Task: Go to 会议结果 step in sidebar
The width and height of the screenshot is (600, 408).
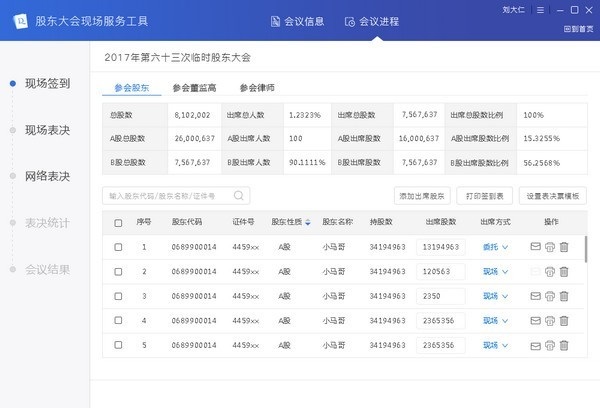Action: click(47, 269)
